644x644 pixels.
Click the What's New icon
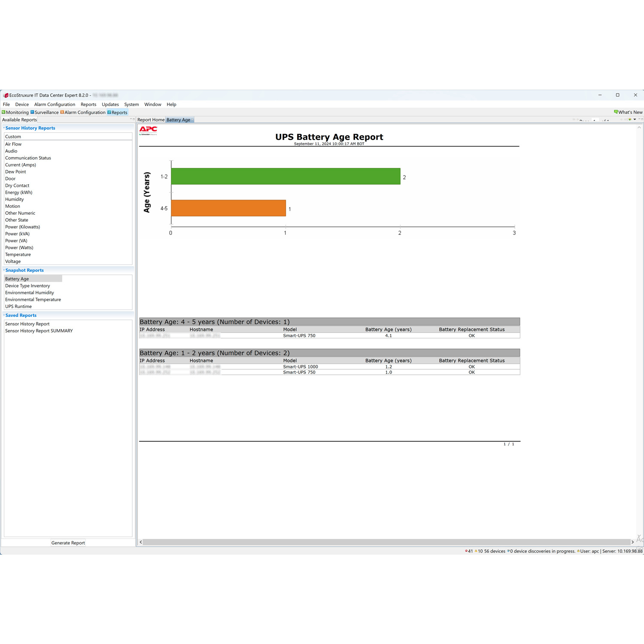pyautogui.click(x=616, y=112)
